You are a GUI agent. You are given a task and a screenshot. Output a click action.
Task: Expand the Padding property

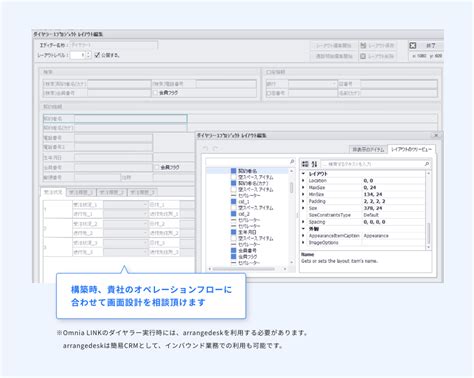303,201
